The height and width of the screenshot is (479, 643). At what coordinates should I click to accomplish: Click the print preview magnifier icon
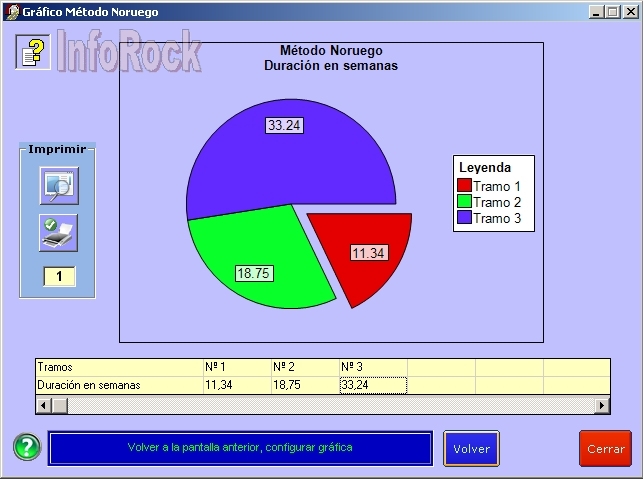[58, 186]
